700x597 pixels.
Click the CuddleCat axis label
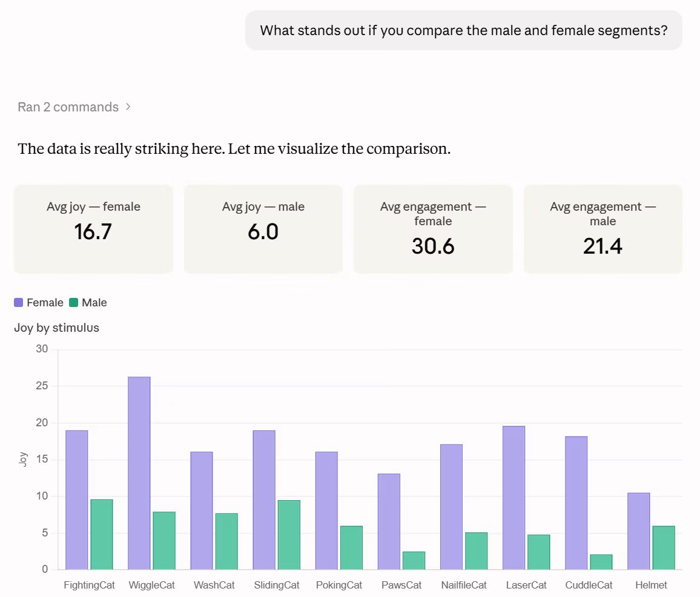589,585
